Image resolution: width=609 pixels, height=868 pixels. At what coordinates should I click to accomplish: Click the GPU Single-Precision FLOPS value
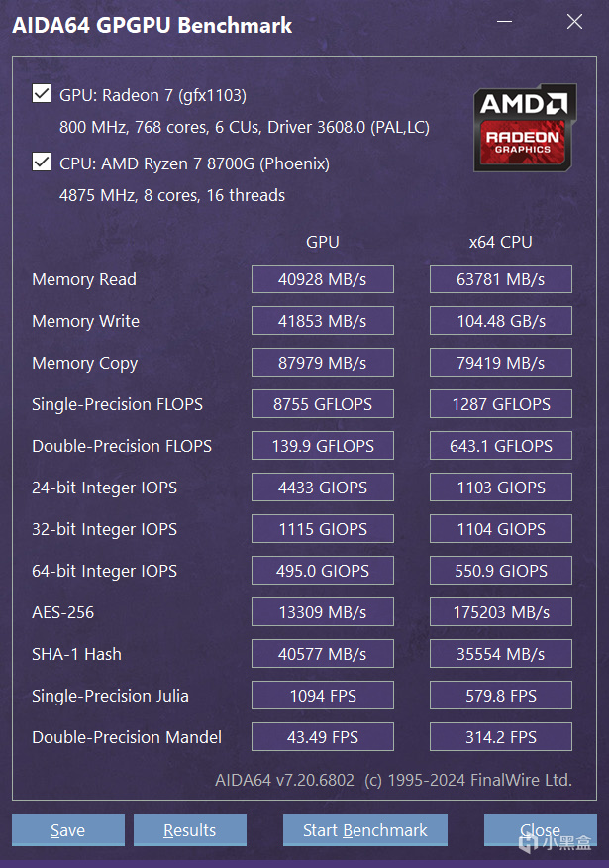point(322,404)
